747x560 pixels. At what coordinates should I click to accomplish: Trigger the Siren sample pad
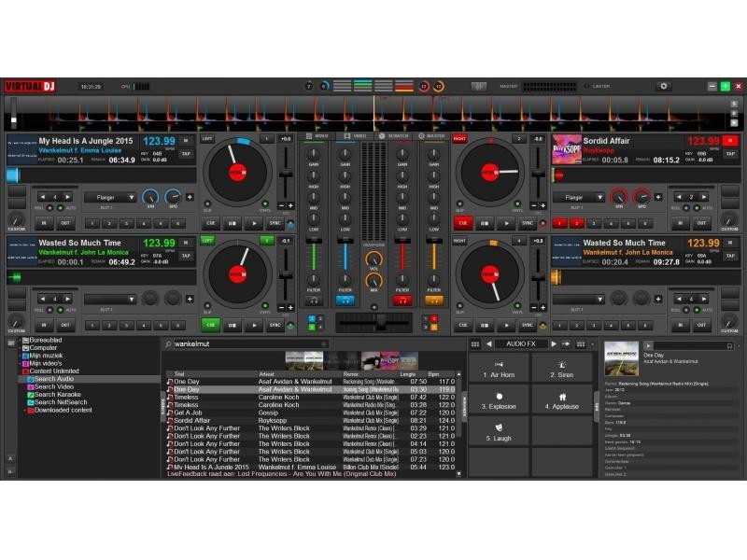[562, 369]
